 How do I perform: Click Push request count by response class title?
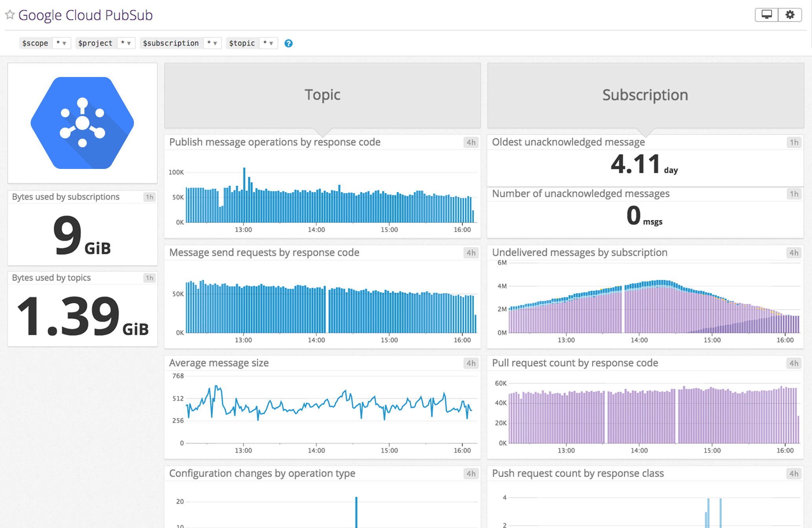tap(578, 473)
